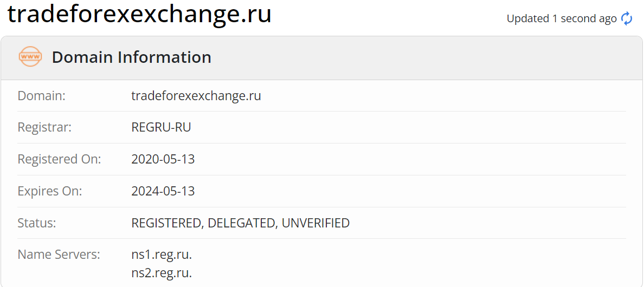Click the tradeforexexchange.ru page title
Screen dimensions: 644x287
(x=139, y=15)
